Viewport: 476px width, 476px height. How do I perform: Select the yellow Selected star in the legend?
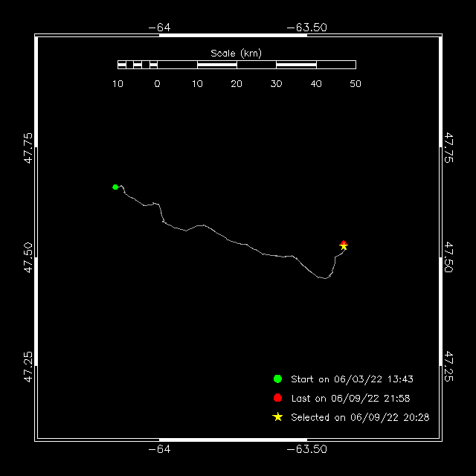click(277, 417)
